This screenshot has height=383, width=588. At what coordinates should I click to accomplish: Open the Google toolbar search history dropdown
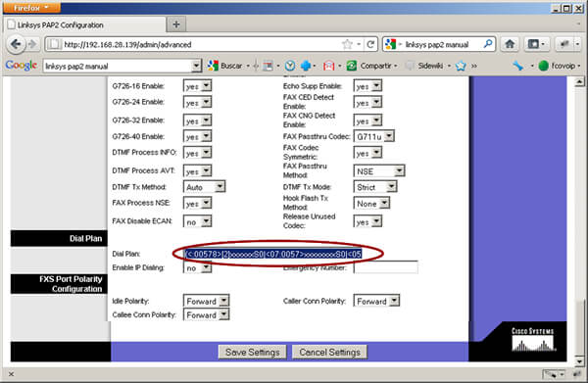click(197, 67)
